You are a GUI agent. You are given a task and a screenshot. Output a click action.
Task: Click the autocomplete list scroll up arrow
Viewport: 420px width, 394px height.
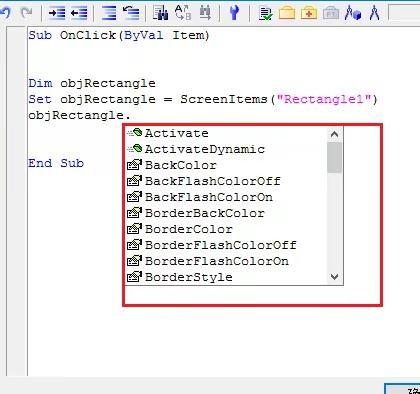(x=334, y=134)
